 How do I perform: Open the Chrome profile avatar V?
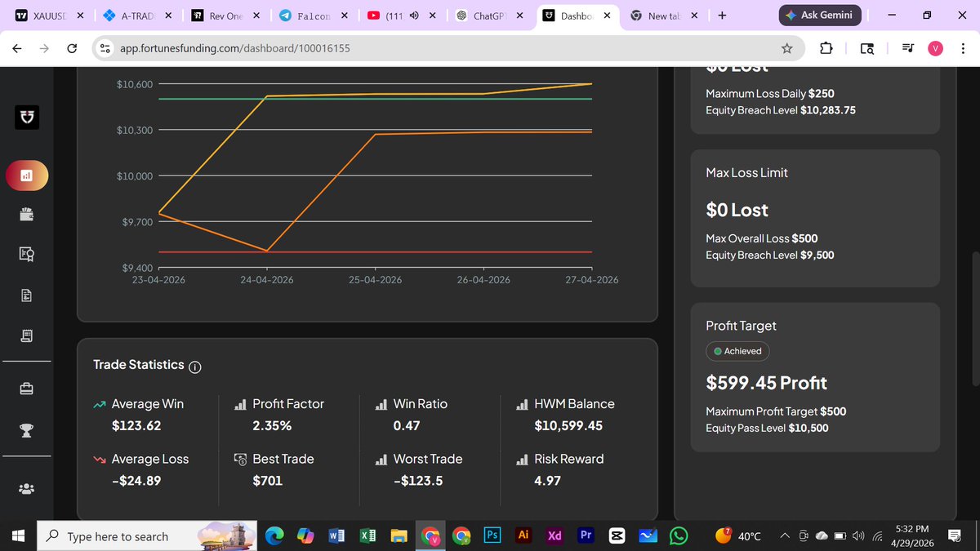tap(936, 48)
